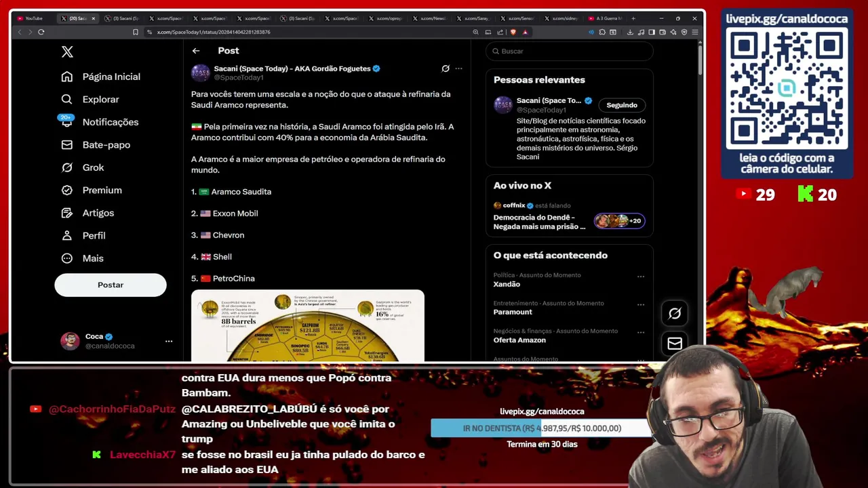Image resolution: width=868 pixels, height=488 pixels.
Task: Open the browser downloads icon
Action: point(630,32)
